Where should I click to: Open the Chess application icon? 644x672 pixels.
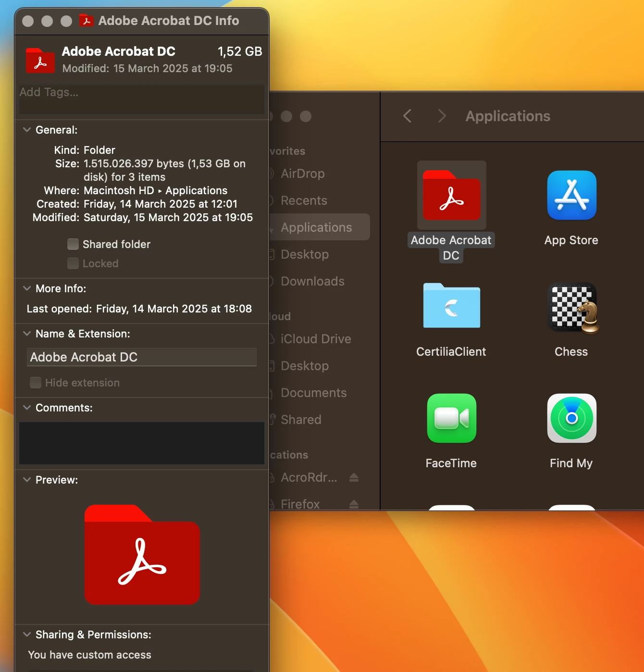[x=573, y=308]
